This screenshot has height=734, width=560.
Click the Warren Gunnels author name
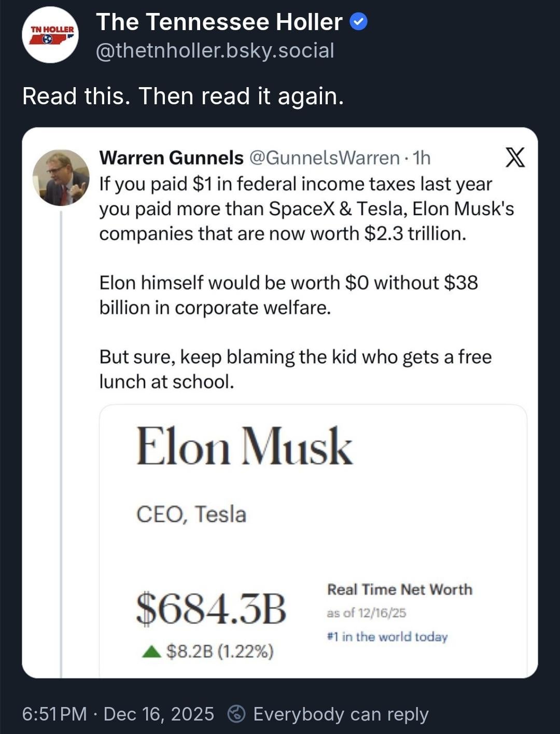point(171,158)
